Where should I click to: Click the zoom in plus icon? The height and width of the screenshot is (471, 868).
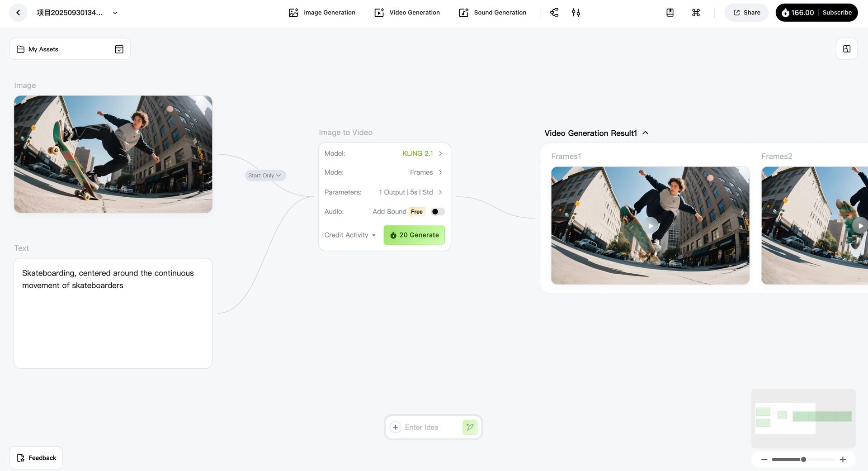click(x=843, y=459)
